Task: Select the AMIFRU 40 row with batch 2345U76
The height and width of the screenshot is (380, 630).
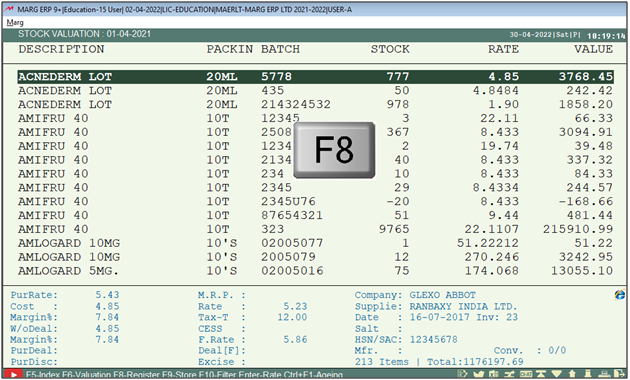Action: tap(315, 202)
